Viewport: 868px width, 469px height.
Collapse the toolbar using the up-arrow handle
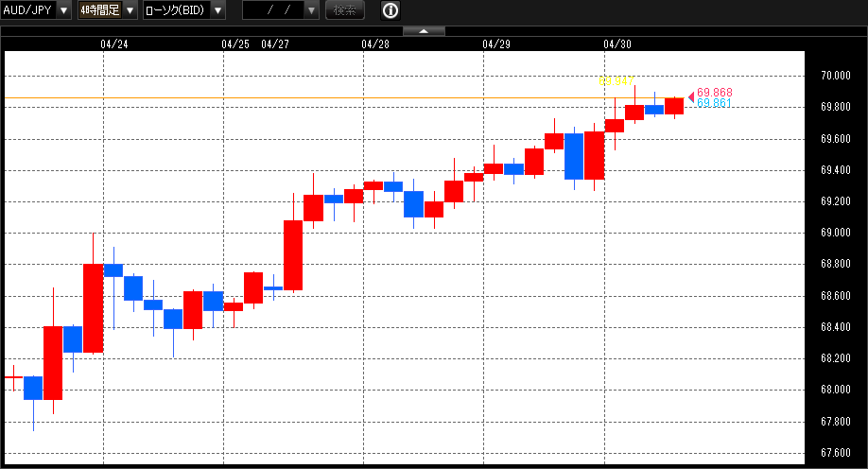pos(424,31)
